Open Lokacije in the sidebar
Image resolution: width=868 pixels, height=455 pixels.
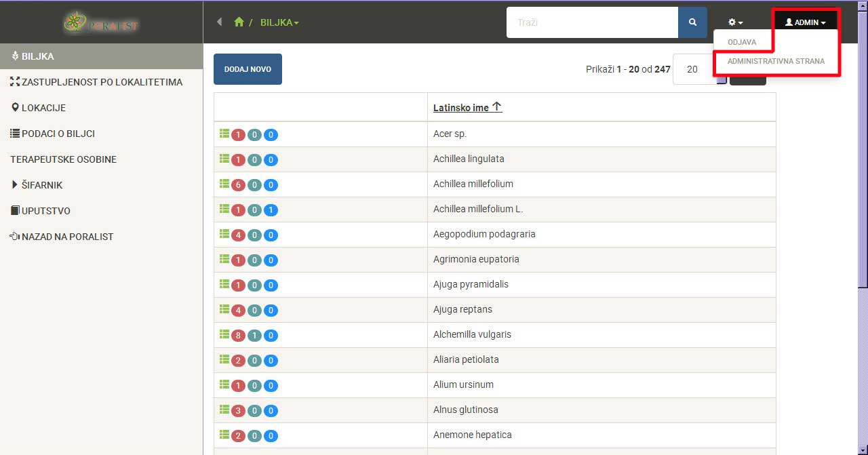coord(43,108)
